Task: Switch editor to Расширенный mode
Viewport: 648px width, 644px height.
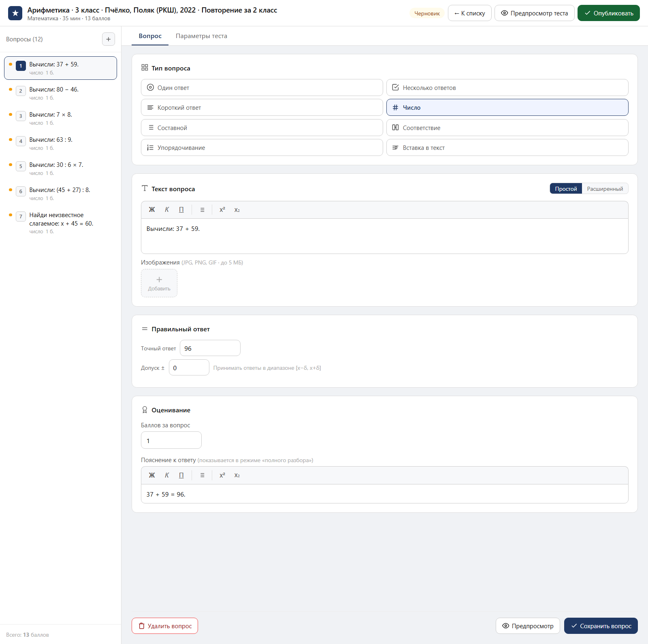Action: tap(605, 189)
